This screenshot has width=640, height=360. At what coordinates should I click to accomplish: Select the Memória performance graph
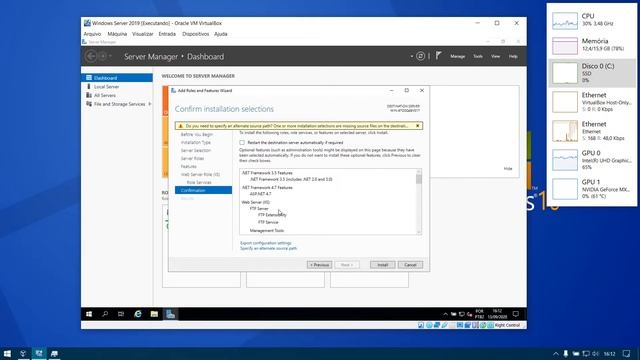click(x=565, y=45)
